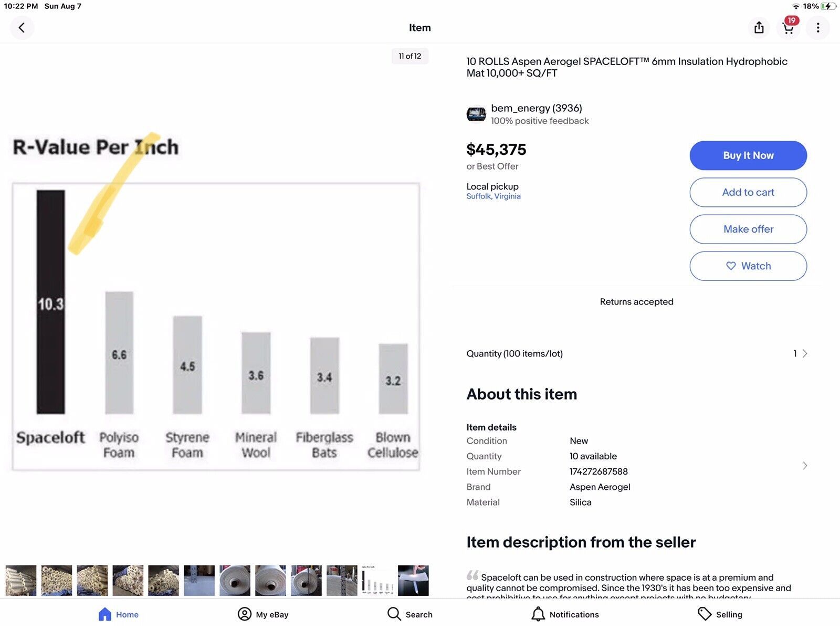Viewport: 840px width, 629px height.
Task: Tap 'or Best Offer' text
Action: click(492, 166)
